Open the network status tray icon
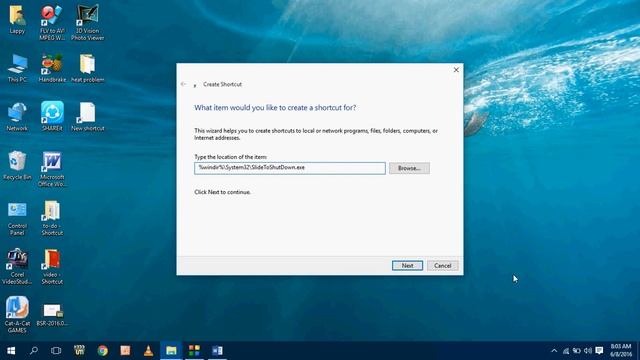Image resolution: width=640 pixels, height=360 pixels. (x=566, y=351)
